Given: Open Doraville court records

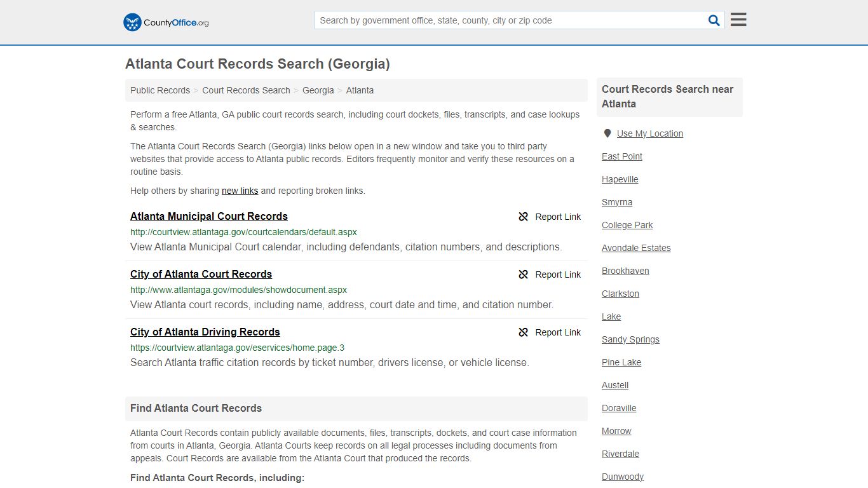Looking at the screenshot, I should coord(619,408).
